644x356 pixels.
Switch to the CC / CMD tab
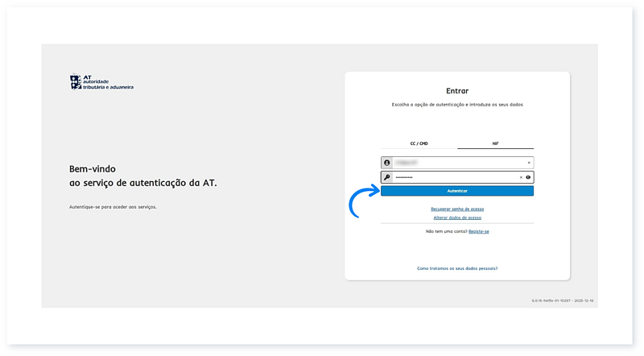coord(419,143)
